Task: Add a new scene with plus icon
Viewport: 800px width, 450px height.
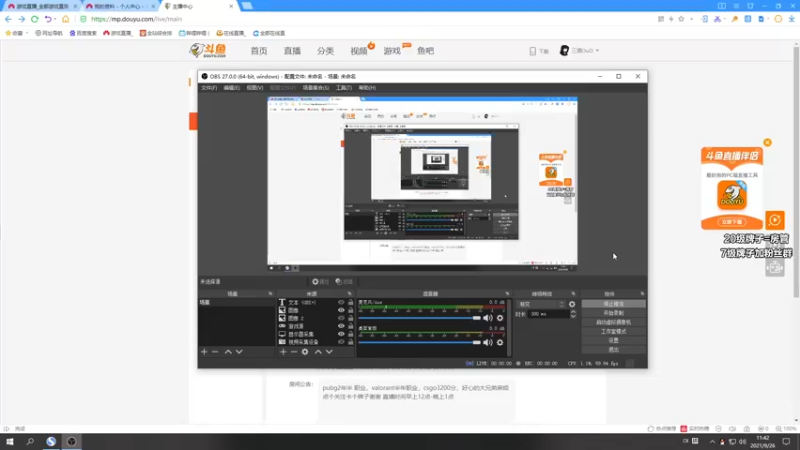Action: tap(204, 352)
